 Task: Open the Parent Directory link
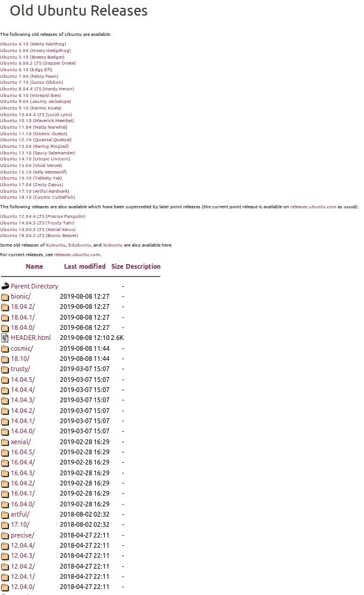point(35,286)
